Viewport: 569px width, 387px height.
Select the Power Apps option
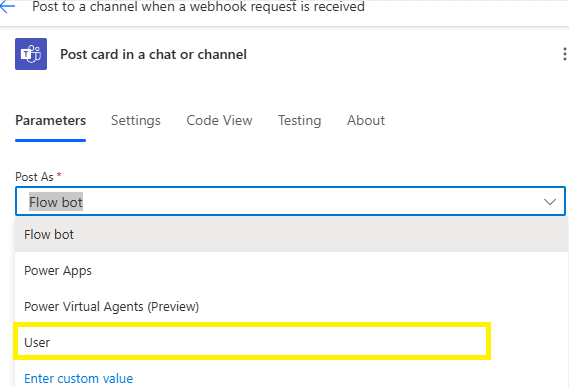click(291, 270)
